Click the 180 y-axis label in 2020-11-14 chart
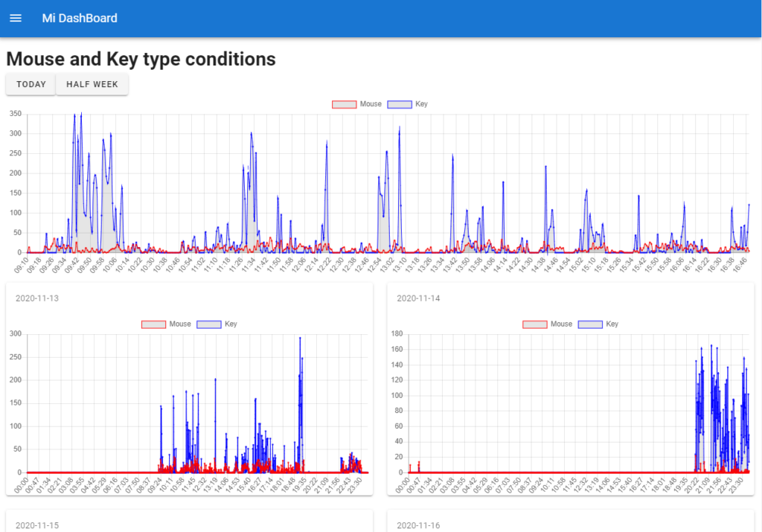Image resolution: width=762 pixels, height=532 pixels. 395,334
